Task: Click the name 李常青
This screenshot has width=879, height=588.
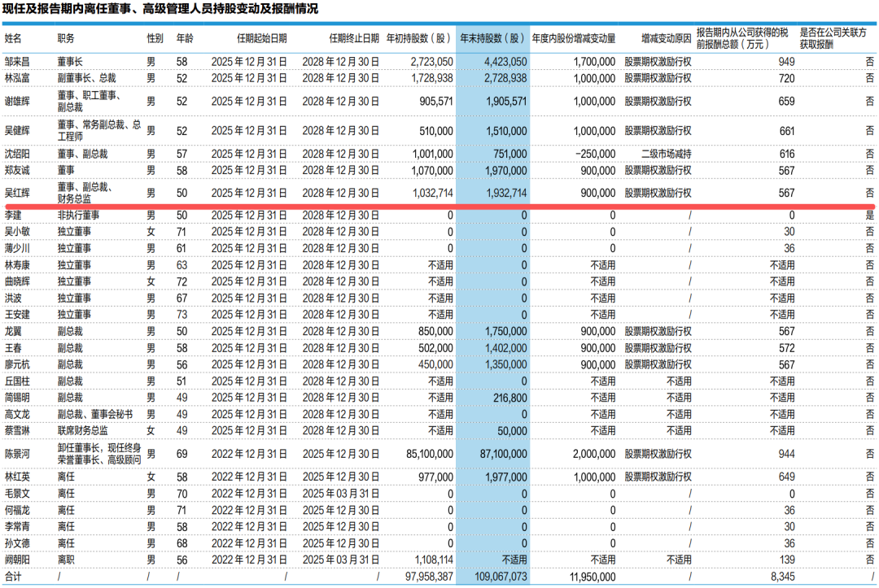Action: point(17,527)
